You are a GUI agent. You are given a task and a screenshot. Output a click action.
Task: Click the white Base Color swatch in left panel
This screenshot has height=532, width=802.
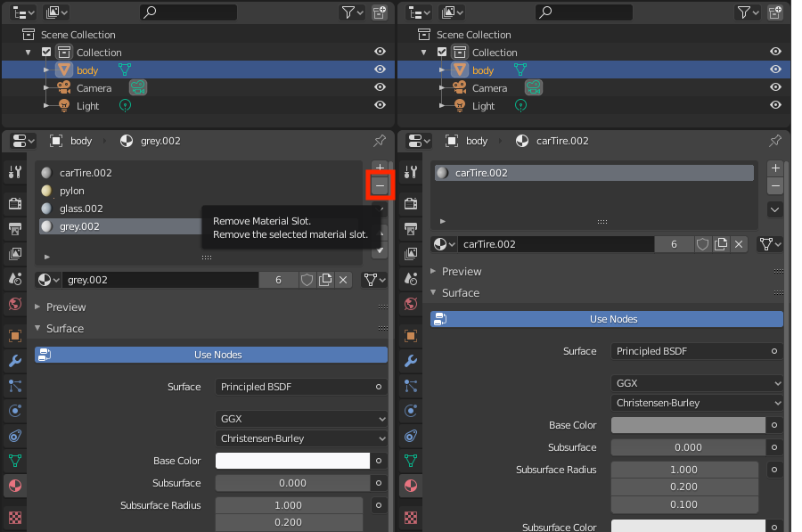293,461
